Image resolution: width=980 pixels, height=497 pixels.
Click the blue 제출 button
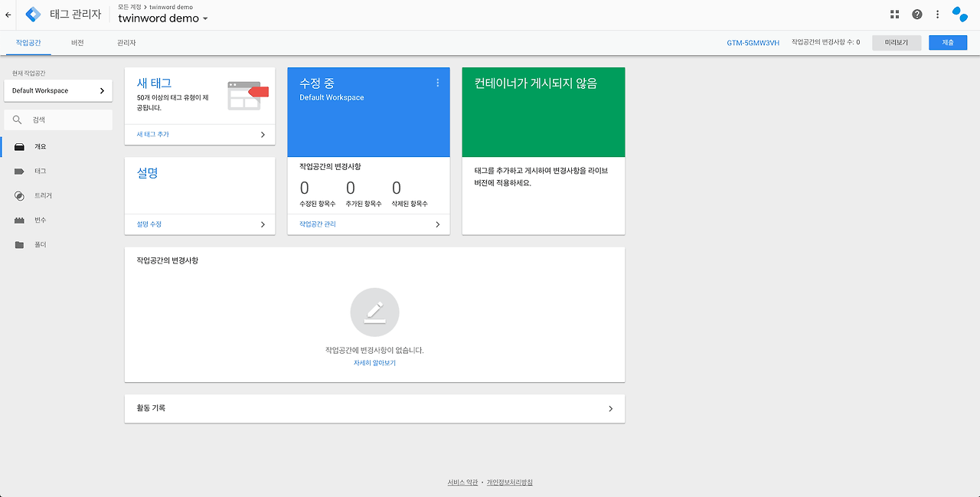[x=948, y=42]
